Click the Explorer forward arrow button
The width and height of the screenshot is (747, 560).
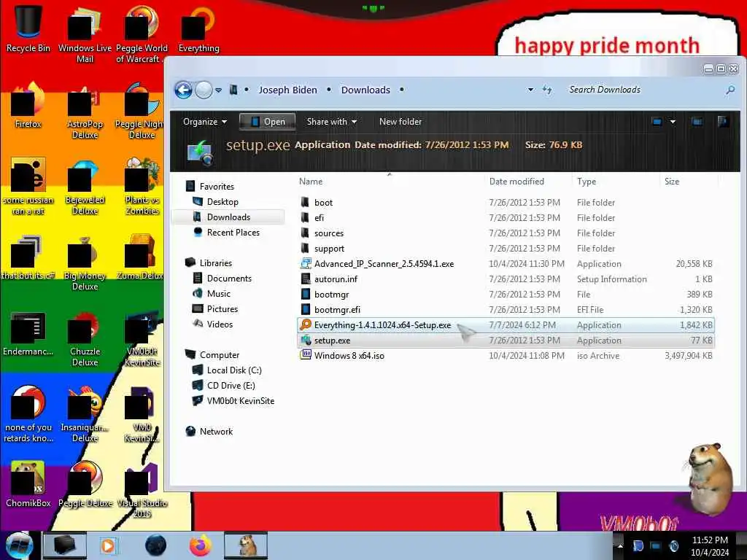coord(204,90)
